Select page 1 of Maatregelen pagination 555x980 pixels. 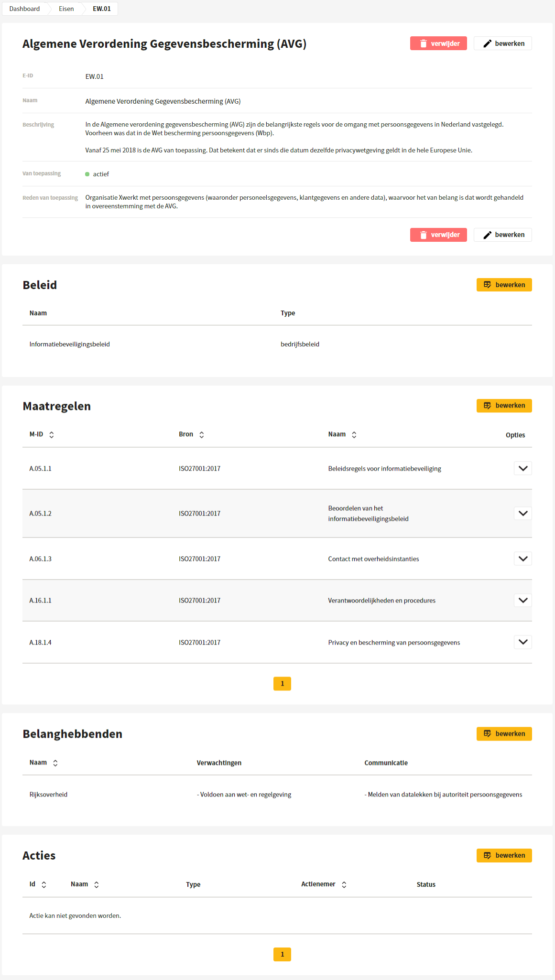tap(282, 684)
